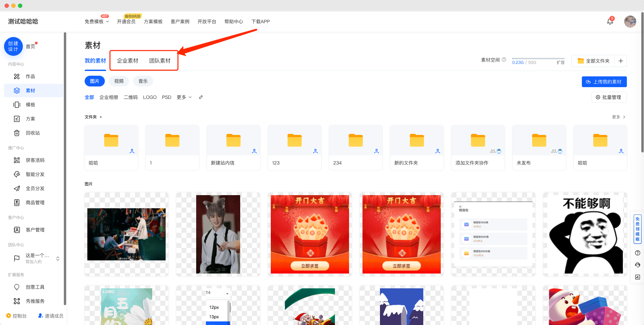Click the 全员分发 paper plane icon
Viewport: 644px width, 325px height.
coord(17,188)
